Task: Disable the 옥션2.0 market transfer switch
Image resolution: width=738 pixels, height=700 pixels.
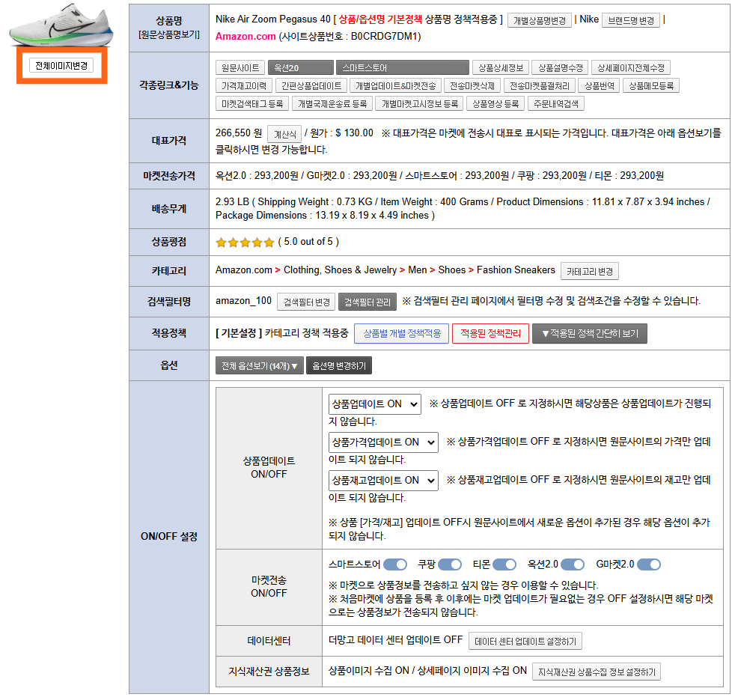Action: (573, 564)
